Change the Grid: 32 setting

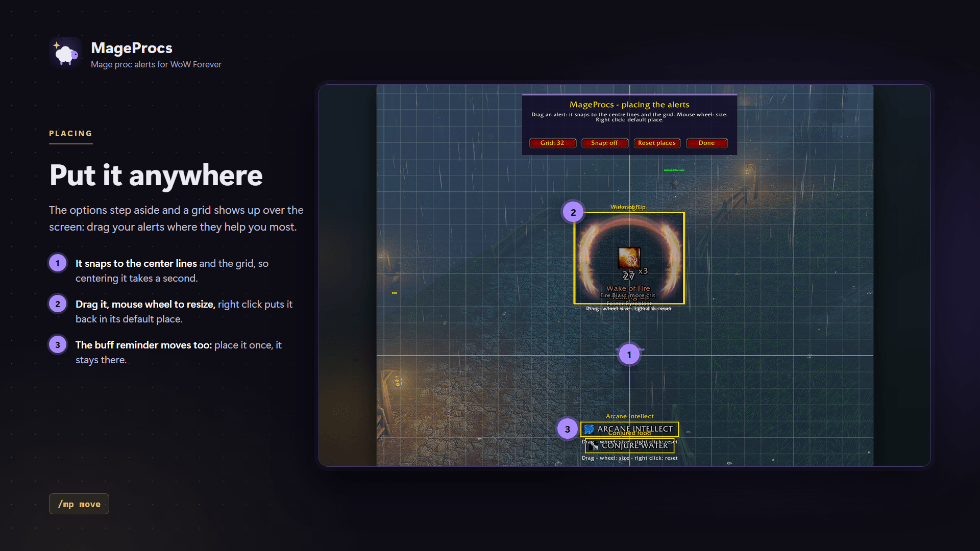click(x=553, y=143)
